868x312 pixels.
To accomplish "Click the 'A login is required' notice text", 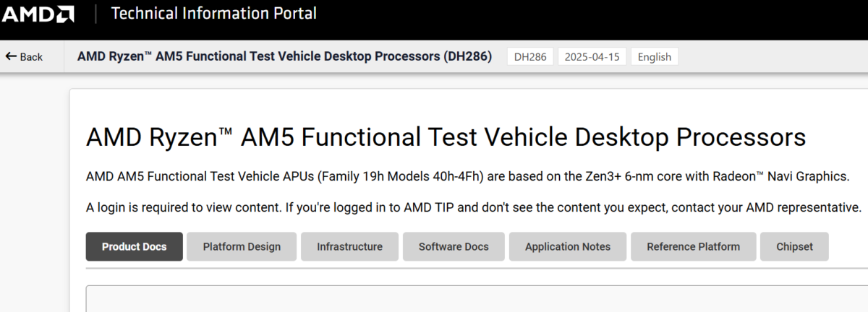I will tap(474, 207).
